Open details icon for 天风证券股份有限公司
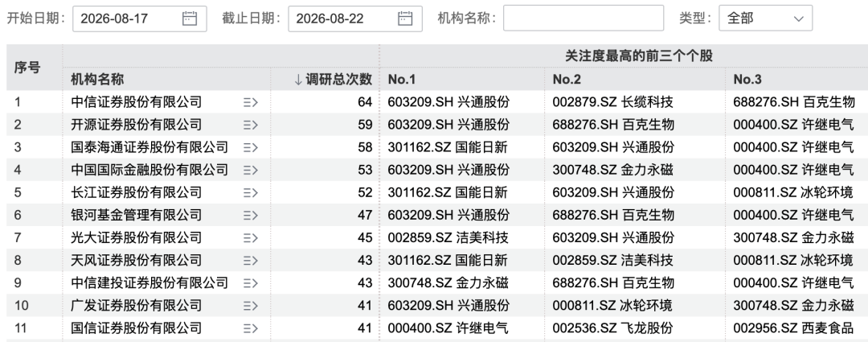Viewport: 868px width, 342px height. 250,260
